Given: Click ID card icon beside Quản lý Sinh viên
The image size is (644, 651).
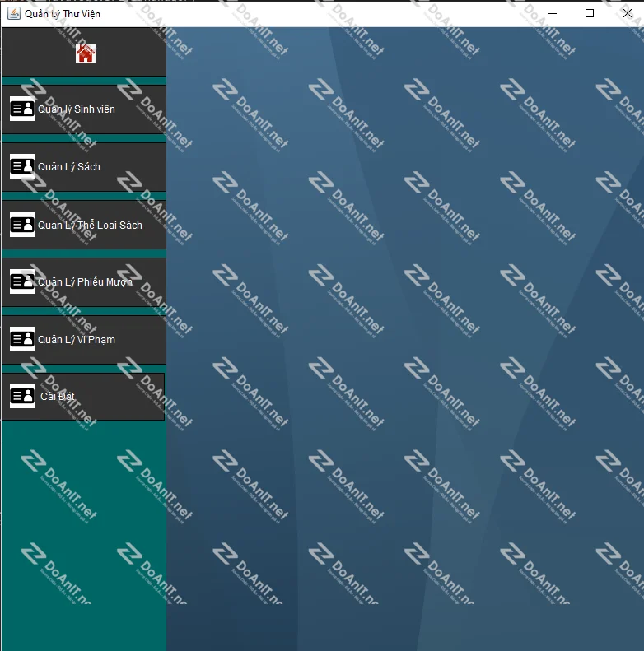Looking at the screenshot, I should 22,109.
